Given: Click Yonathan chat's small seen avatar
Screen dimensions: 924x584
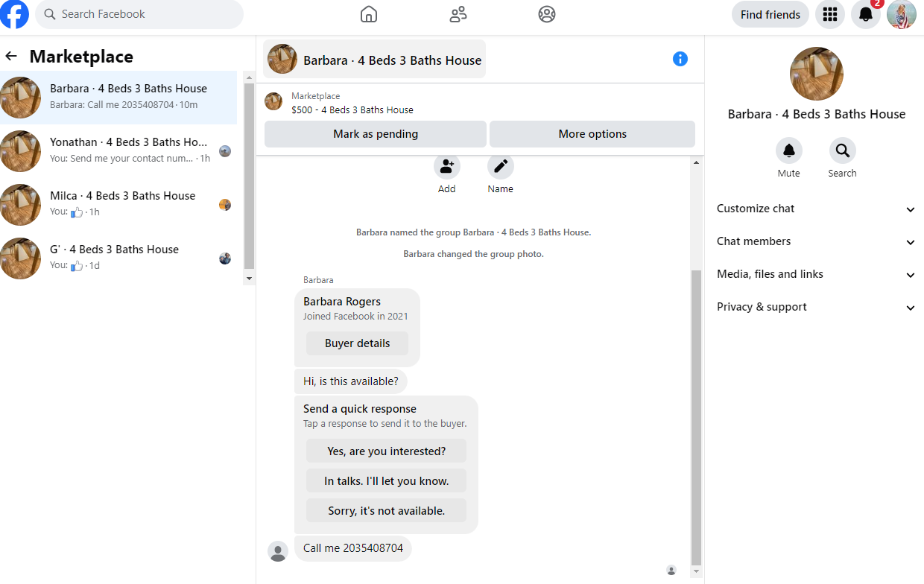Looking at the screenshot, I should coord(225,151).
